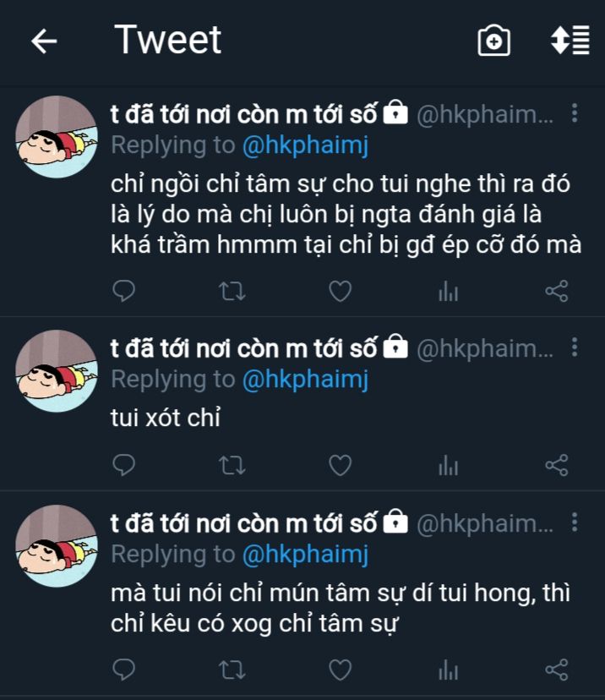
Task: Reply to the third tweet
Action: 123,670
